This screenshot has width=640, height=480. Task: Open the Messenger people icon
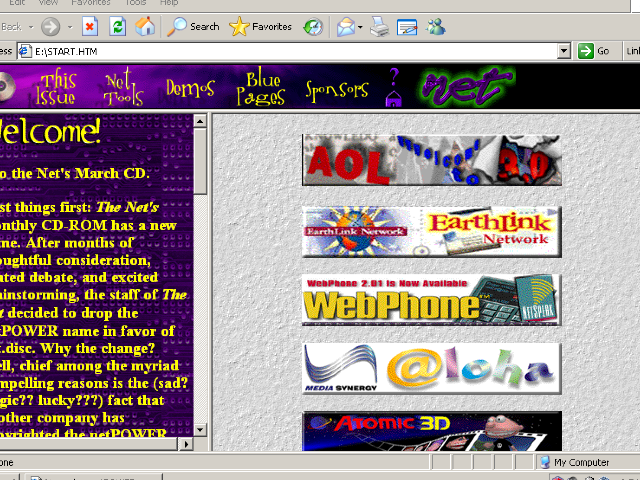point(436,27)
